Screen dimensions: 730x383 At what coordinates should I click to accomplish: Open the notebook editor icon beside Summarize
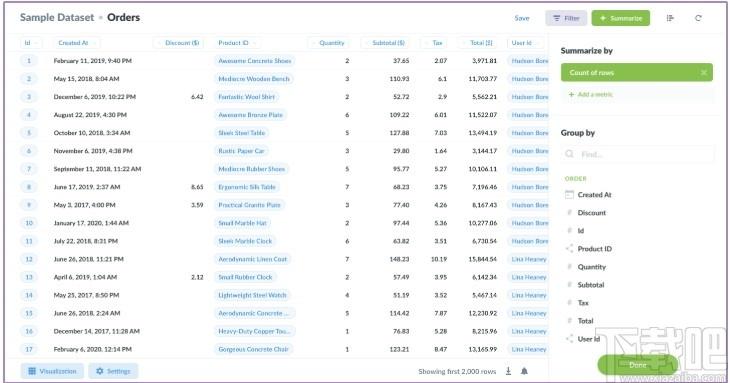670,18
